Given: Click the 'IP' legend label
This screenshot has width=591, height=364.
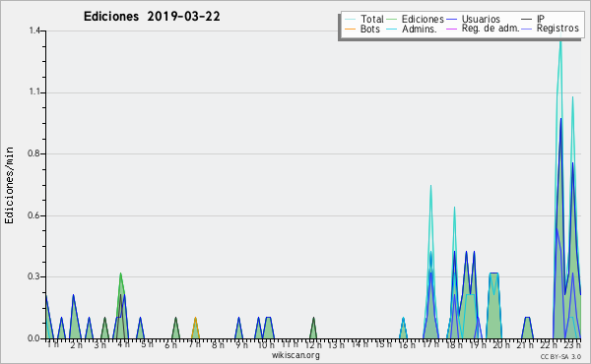Looking at the screenshot, I should 541,19.
